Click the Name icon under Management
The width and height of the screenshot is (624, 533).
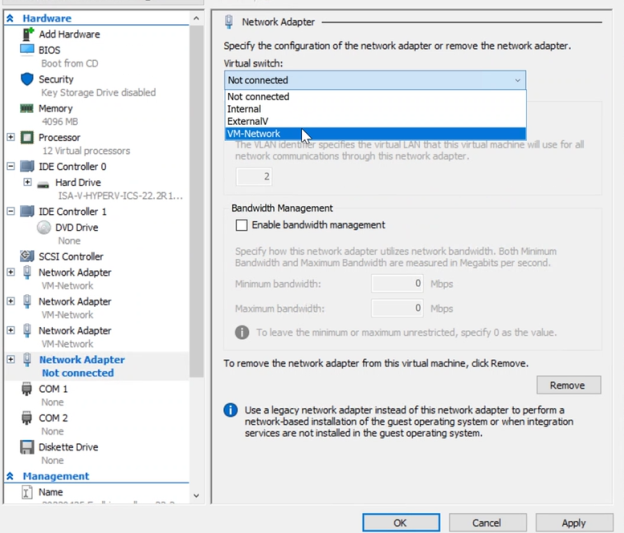pos(26,492)
